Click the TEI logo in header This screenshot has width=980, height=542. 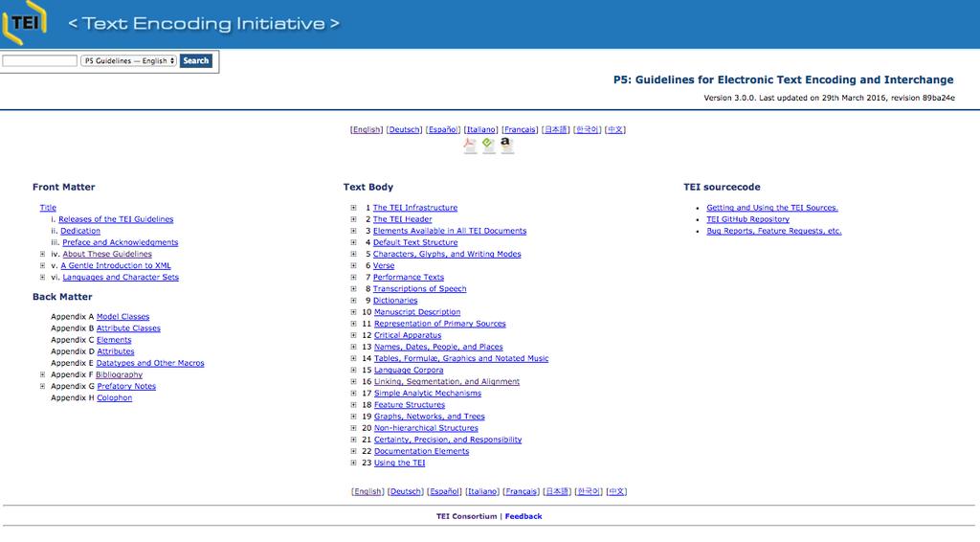coord(24,23)
